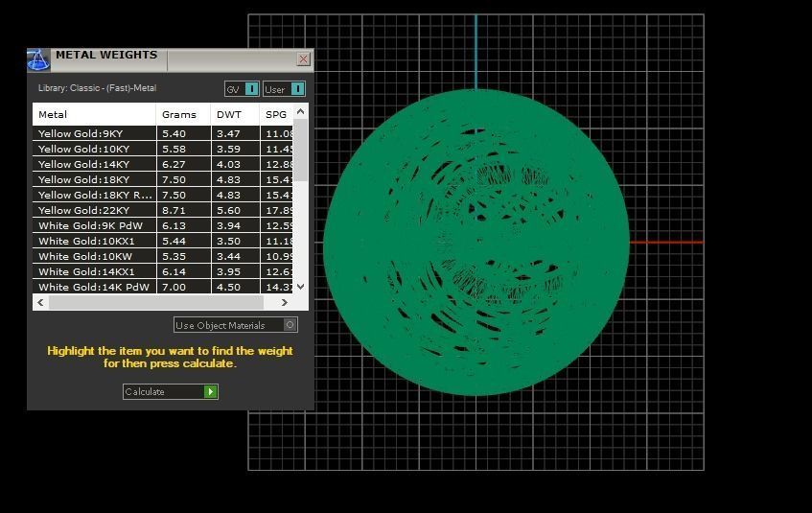
Task: Toggle the GV library switch
Action: coord(242,89)
